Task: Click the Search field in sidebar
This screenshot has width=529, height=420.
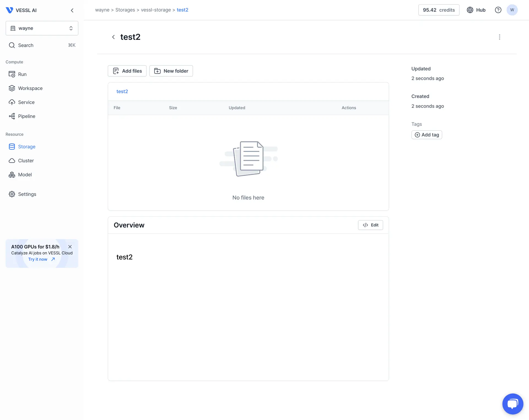Action: click(42, 45)
